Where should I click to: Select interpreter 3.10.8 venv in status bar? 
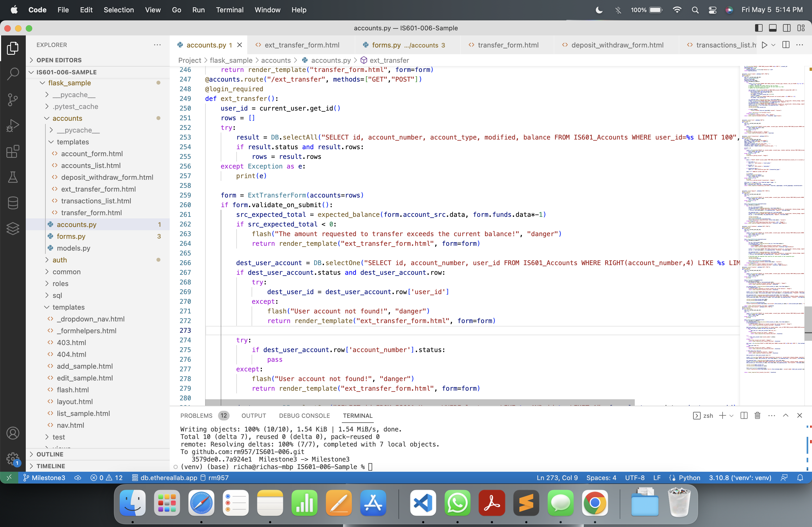[740, 478]
